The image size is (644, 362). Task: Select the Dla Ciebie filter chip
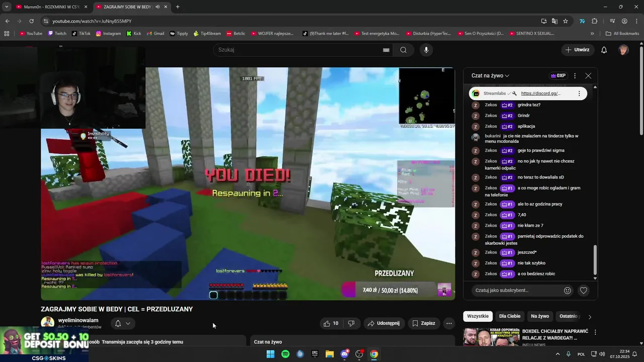click(510, 316)
